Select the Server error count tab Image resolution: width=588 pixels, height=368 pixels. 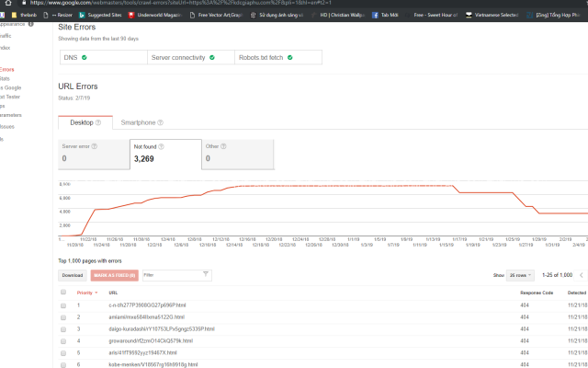tap(94, 155)
